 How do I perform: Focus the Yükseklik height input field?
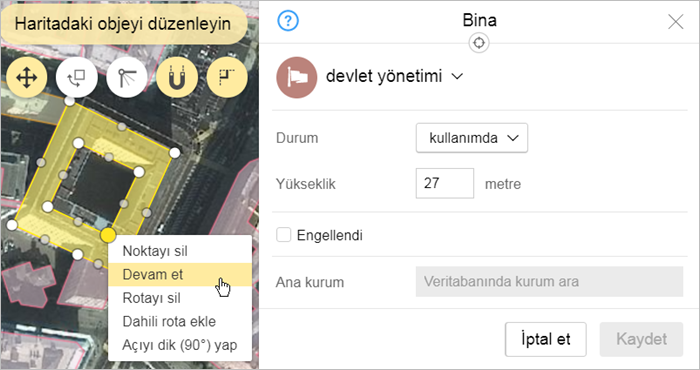click(x=445, y=183)
